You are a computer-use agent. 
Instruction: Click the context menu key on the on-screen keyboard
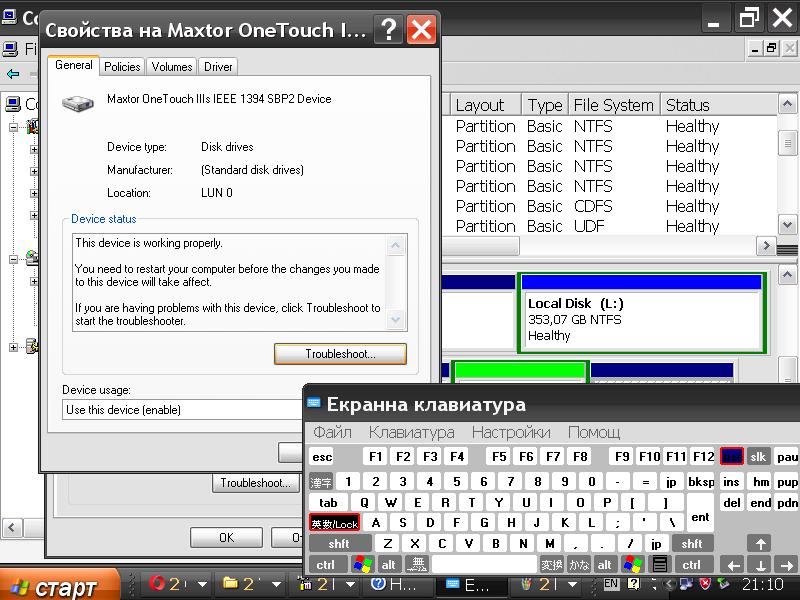coord(660,564)
